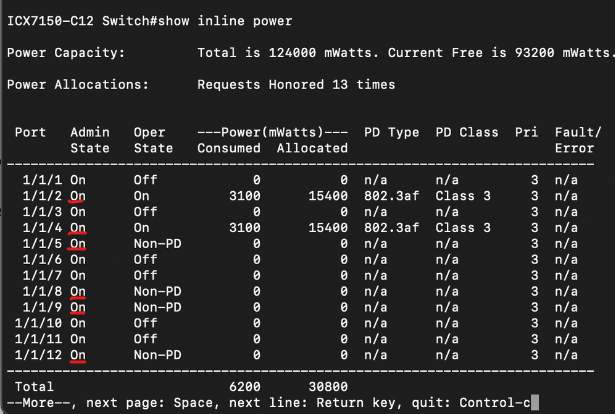
Task: Click the --More-- pager prompt
Action: pos(38,402)
